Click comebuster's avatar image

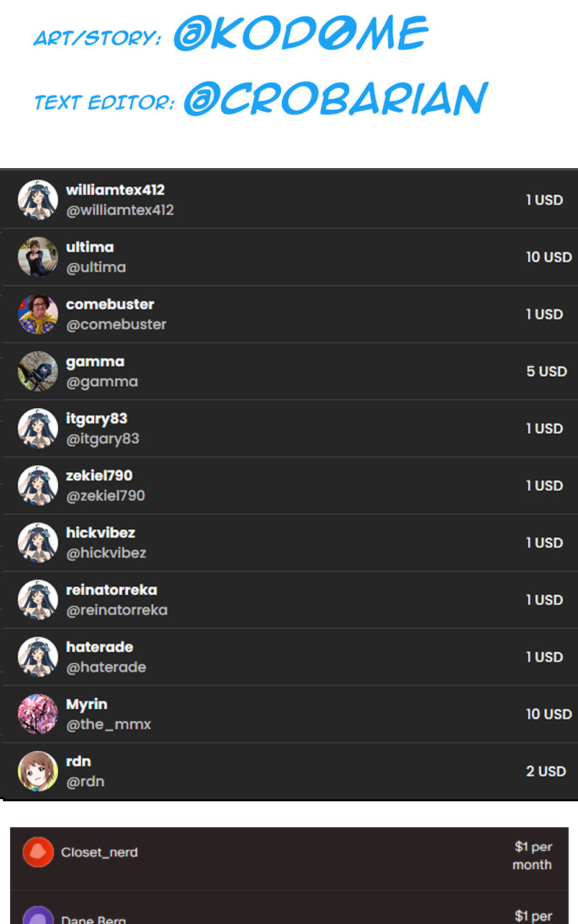pyautogui.click(x=38, y=313)
